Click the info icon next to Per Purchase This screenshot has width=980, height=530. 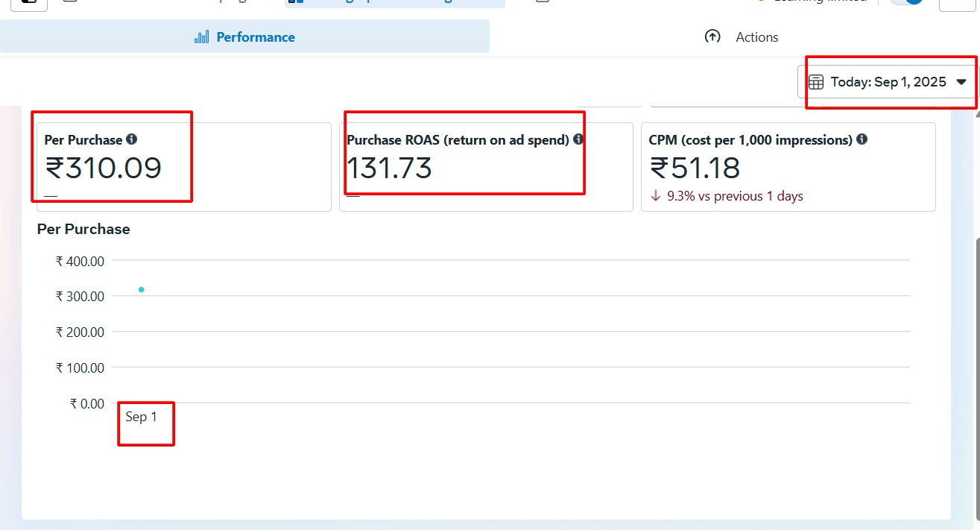click(x=132, y=139)
